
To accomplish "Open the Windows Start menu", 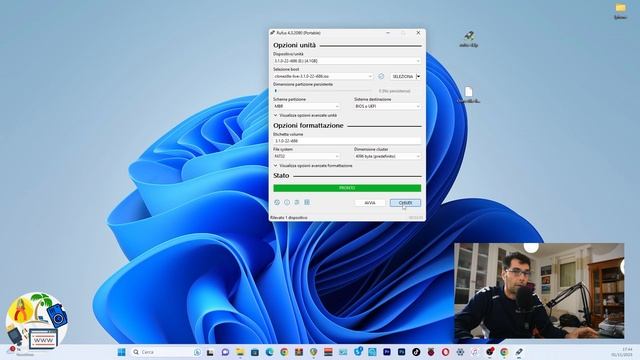I will point(122,352).
